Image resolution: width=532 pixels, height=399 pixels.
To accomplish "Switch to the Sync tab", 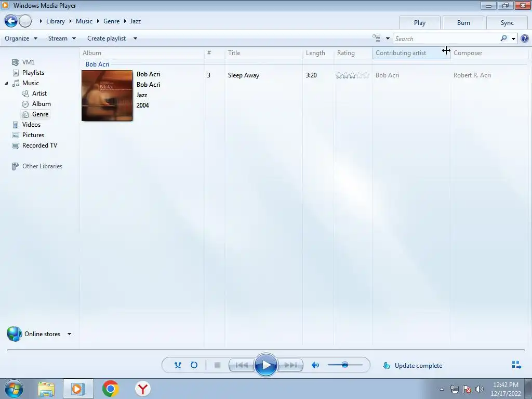I will 507,23.
